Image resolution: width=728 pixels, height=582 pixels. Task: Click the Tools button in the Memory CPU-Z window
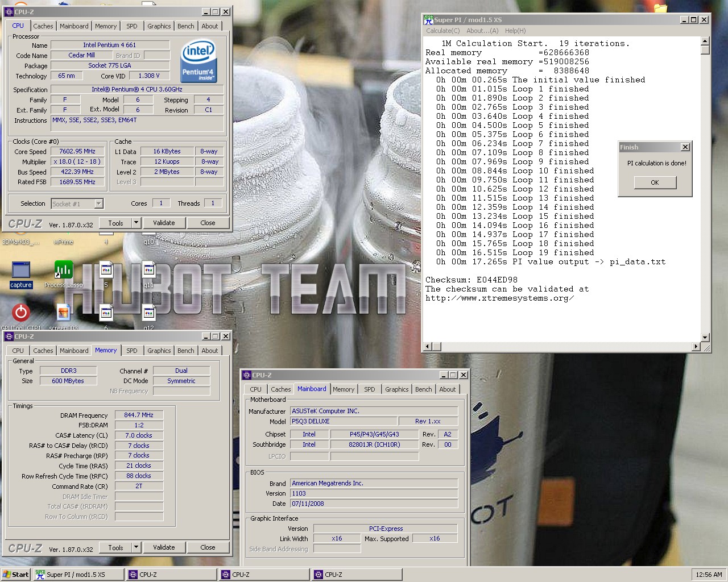(x=115, y=547)
